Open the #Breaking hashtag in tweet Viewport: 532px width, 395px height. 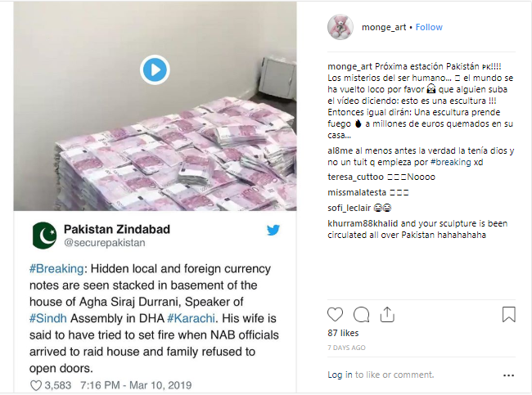pos(56,268)
